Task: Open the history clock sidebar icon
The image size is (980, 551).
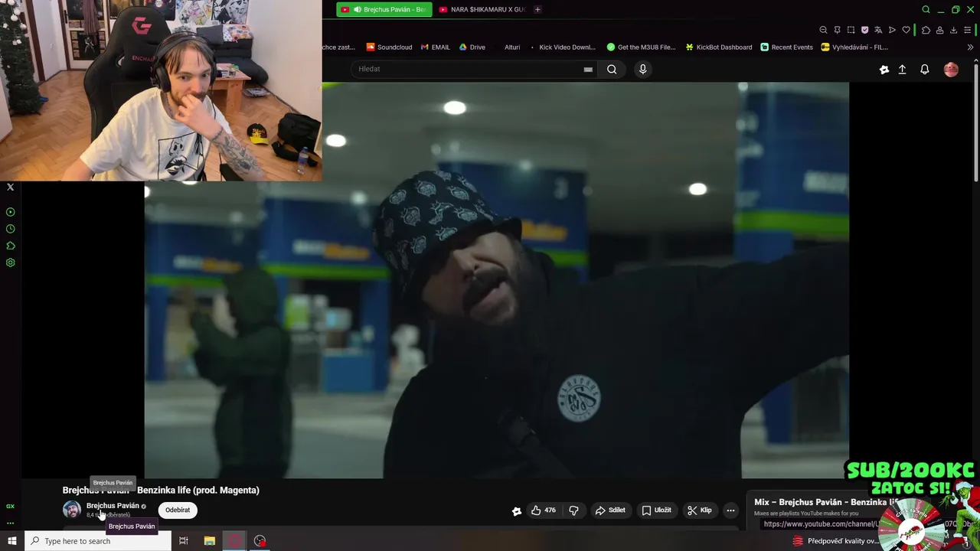Action: 10,229
